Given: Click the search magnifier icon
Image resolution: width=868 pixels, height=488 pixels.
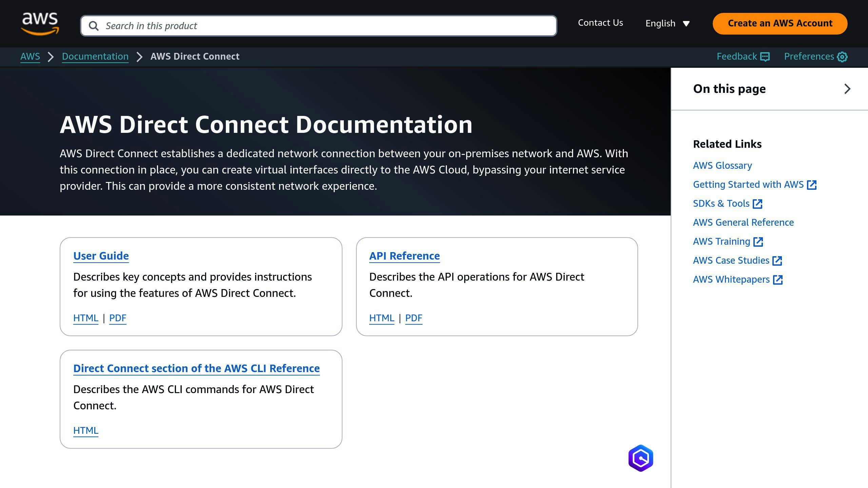Looking at the screenshot, I should coord(93,26).
